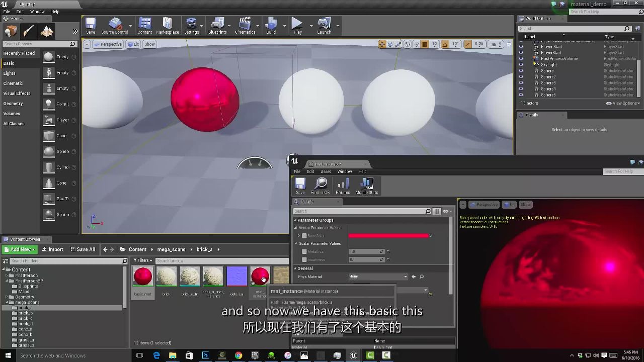The image size is (644, 362).
Task: Open Perspective viewport mode dropdown
Action: click(108, 44)
